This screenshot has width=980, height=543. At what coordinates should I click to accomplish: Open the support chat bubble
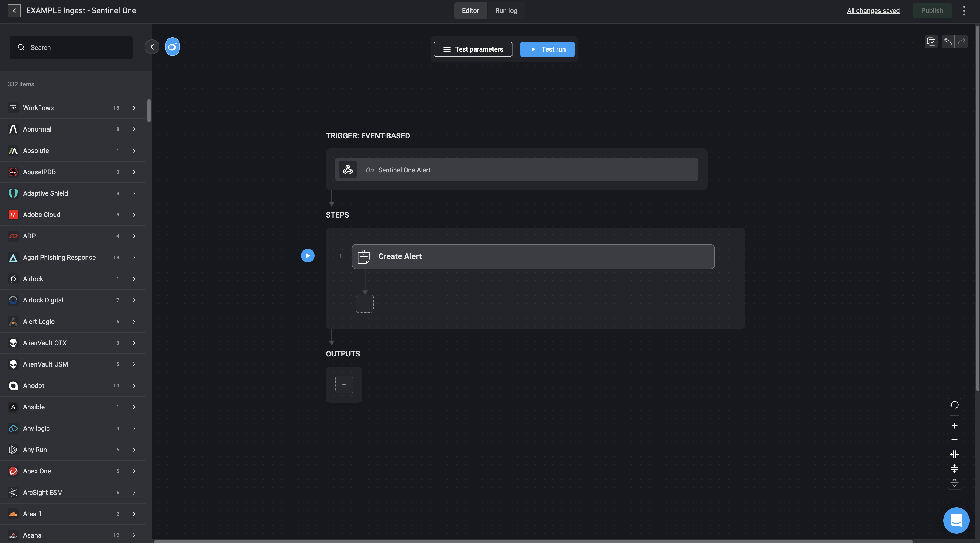[956, 520]
